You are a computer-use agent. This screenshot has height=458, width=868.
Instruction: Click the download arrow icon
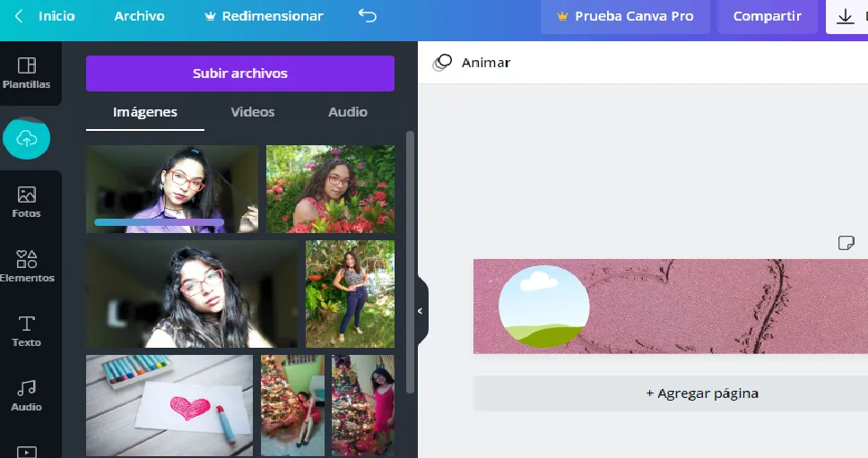click(846, 17)
